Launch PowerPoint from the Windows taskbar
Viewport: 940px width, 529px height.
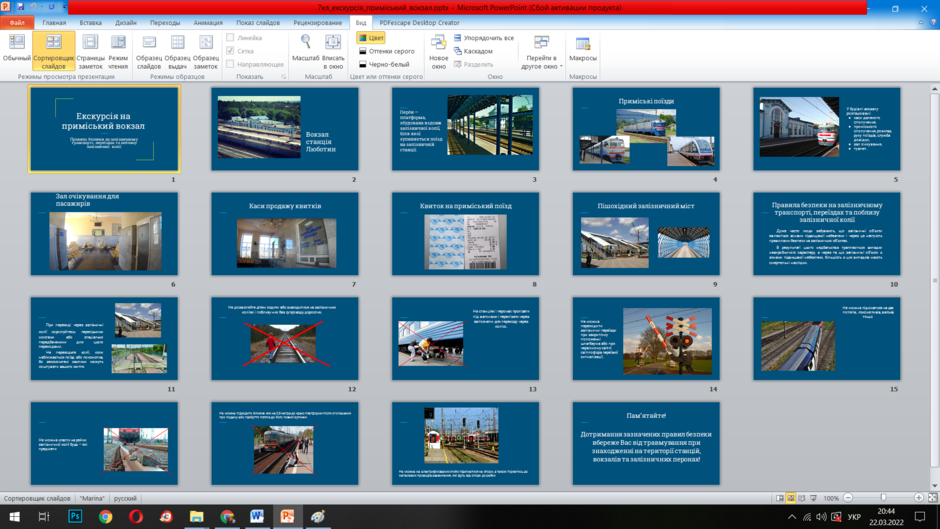click(287, 516)
